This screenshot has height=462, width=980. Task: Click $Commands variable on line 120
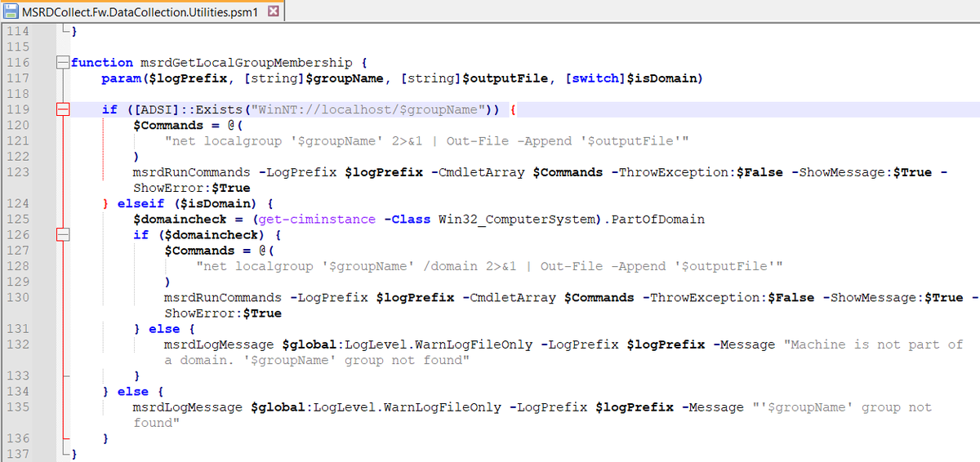tap(168, 126)
